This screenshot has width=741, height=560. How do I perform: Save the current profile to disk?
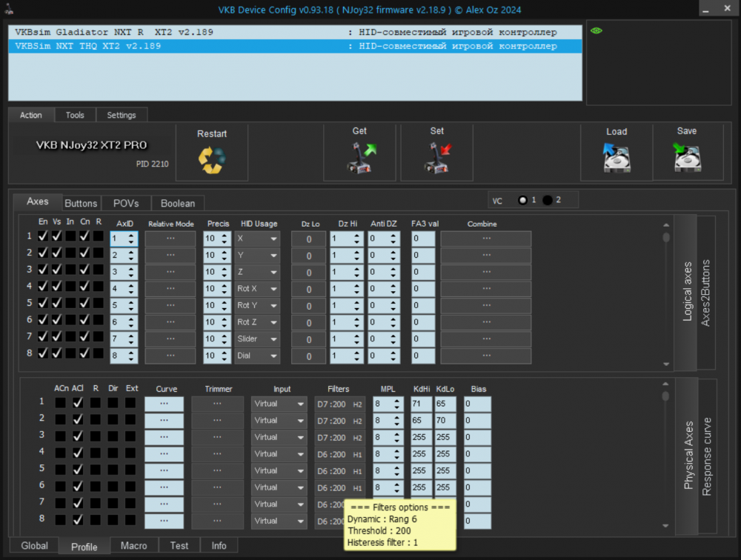[x=686, y=153]
